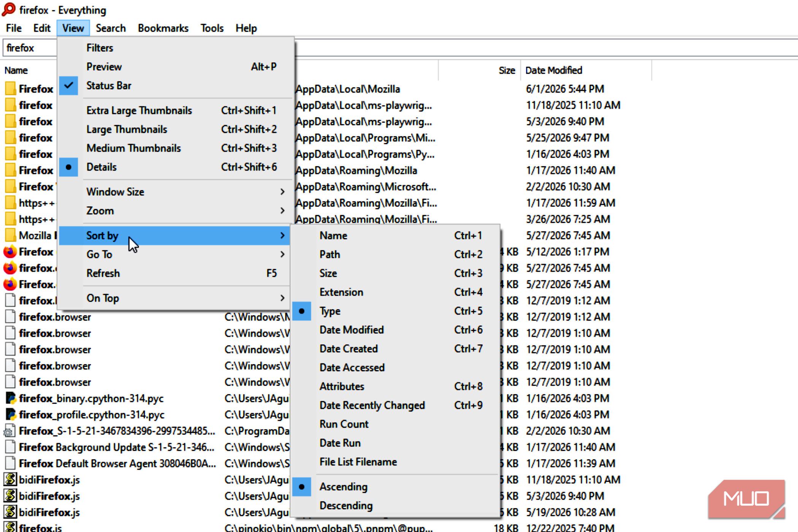Click folder icon of Mozilla row dated 5/27/2026
Viewport: 798px width, 532px height.
(x=10, y=236)
